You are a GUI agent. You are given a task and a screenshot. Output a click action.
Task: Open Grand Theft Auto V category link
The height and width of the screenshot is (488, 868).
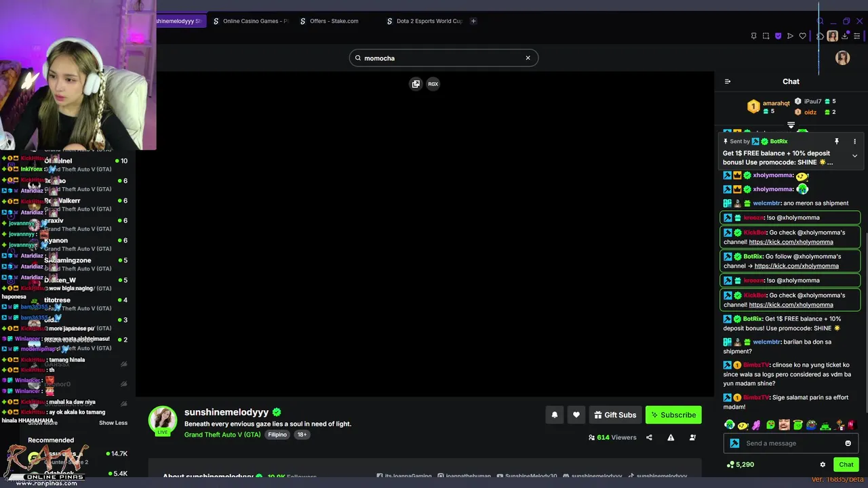point(222,434)
